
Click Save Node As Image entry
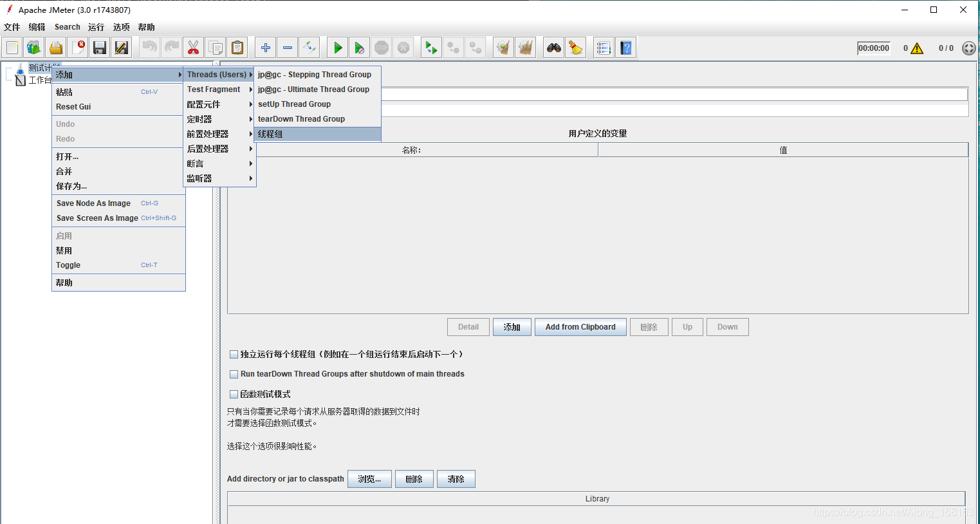pos(118,203)
